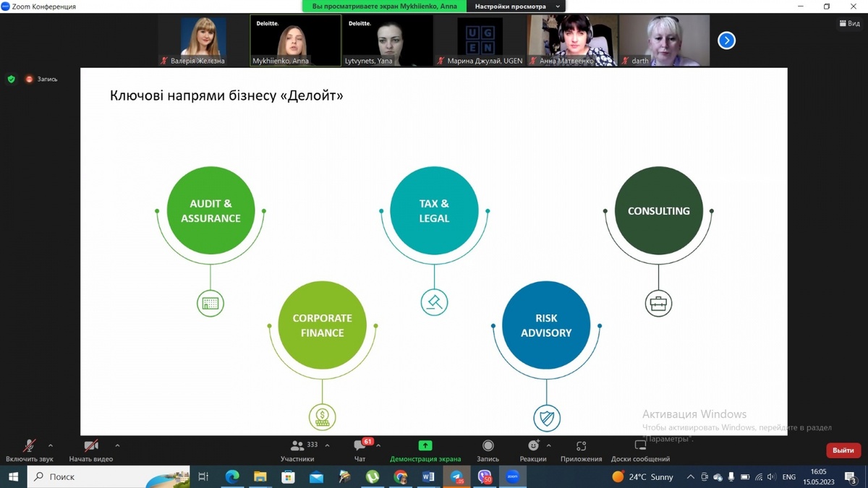Open Google Chrome from the taskbar

400,476
